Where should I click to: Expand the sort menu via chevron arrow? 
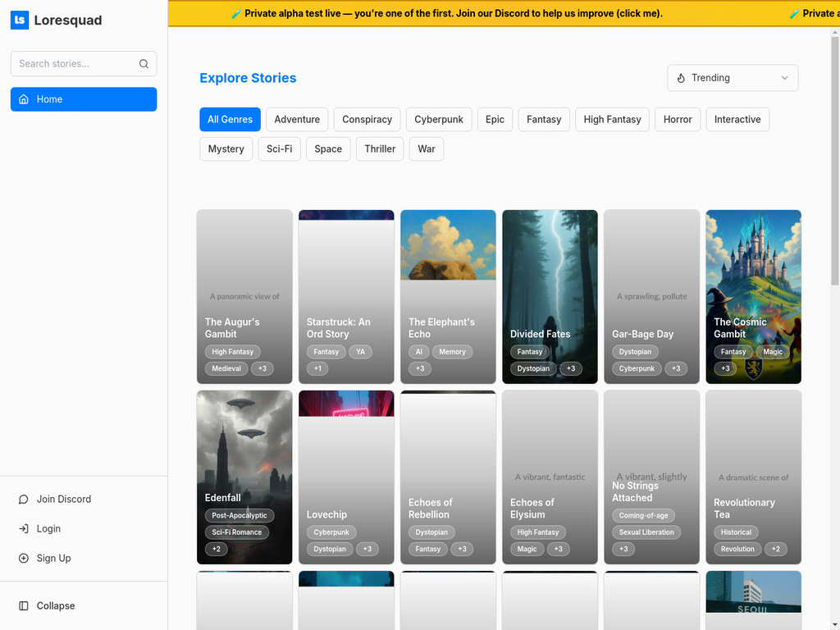(x=784, y=78)
